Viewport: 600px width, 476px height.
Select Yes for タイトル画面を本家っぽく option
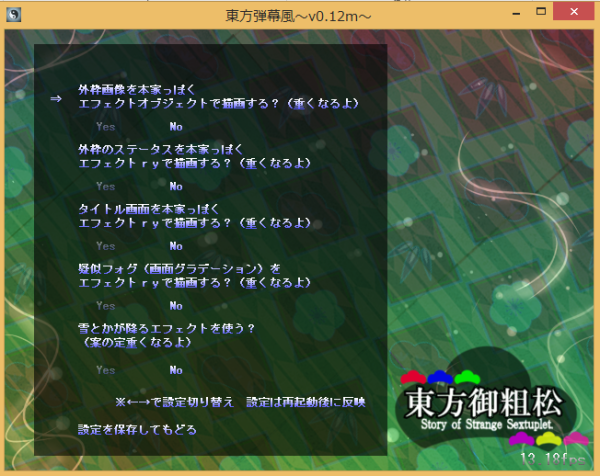[106, 246]
